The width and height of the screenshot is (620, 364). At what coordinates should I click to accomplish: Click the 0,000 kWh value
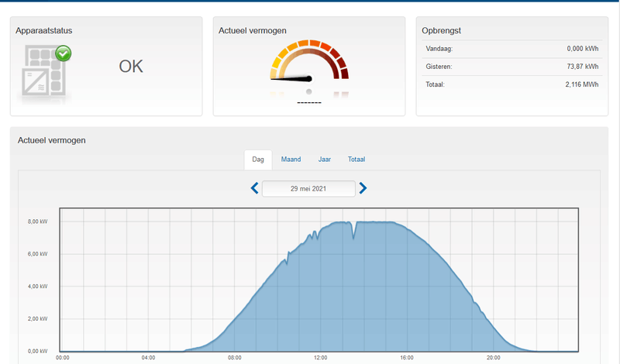click(x=583, y=49)
